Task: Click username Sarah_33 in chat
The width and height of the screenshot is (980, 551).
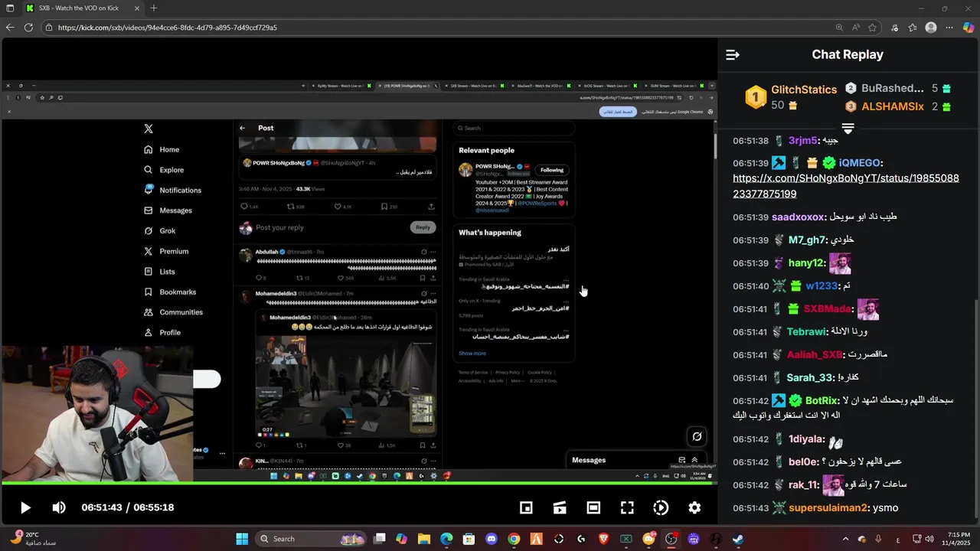Action: [x=810, y=378]
